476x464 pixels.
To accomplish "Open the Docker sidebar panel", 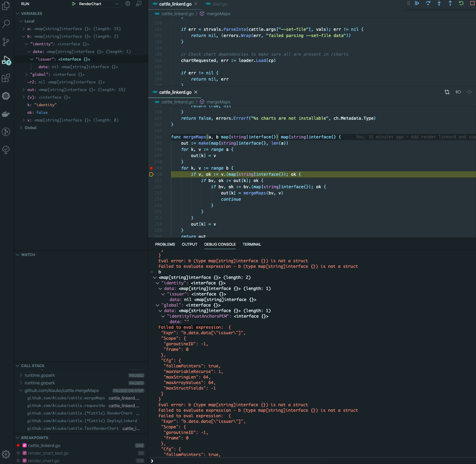I will click(6, 114).
